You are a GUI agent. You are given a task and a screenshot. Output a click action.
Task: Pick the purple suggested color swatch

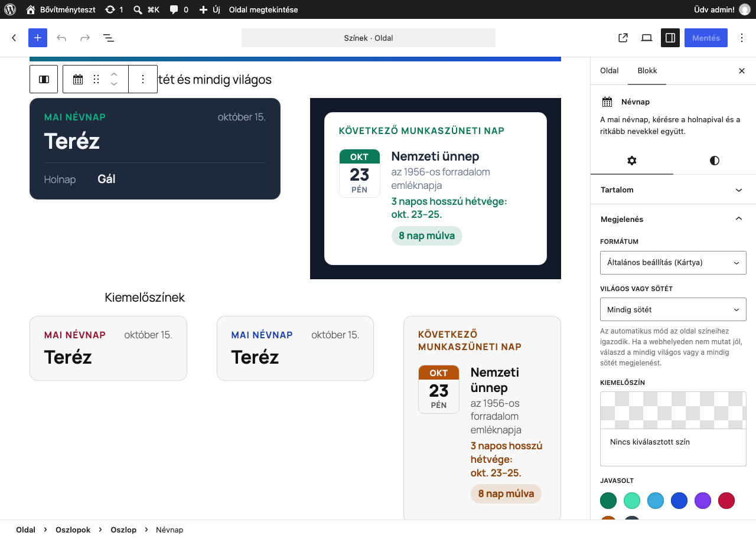(703, 501)
